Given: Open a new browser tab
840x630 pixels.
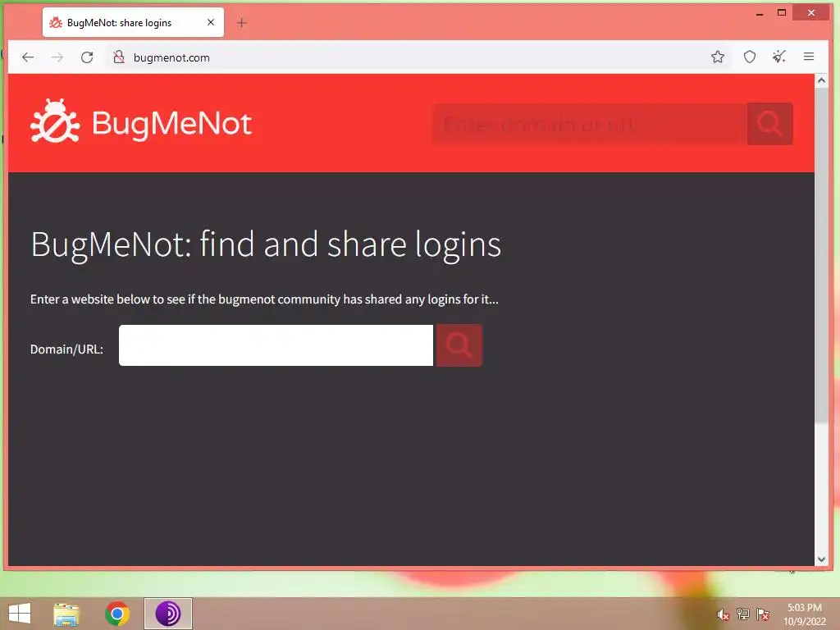Looking at the screenshot, I should [242, 22].
